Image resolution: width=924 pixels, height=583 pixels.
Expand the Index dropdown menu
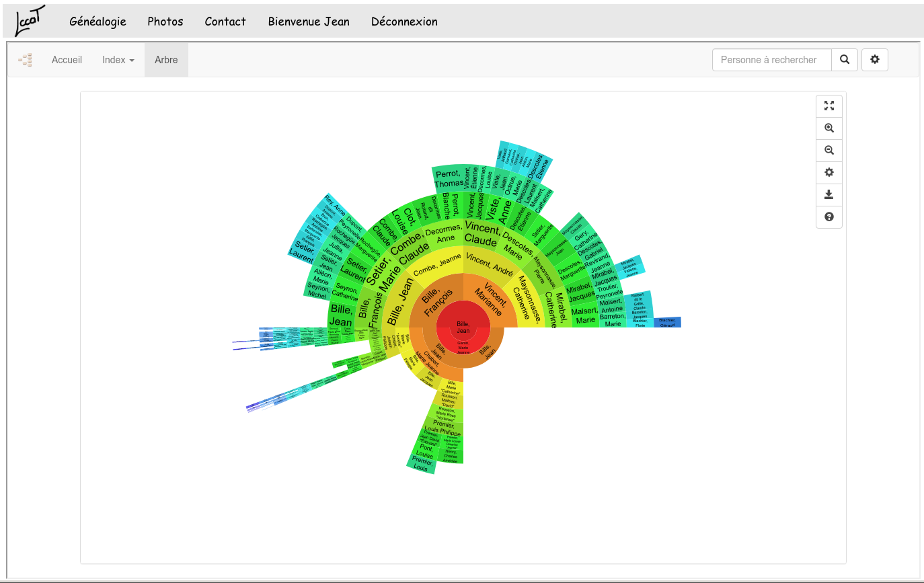point(118,60)
